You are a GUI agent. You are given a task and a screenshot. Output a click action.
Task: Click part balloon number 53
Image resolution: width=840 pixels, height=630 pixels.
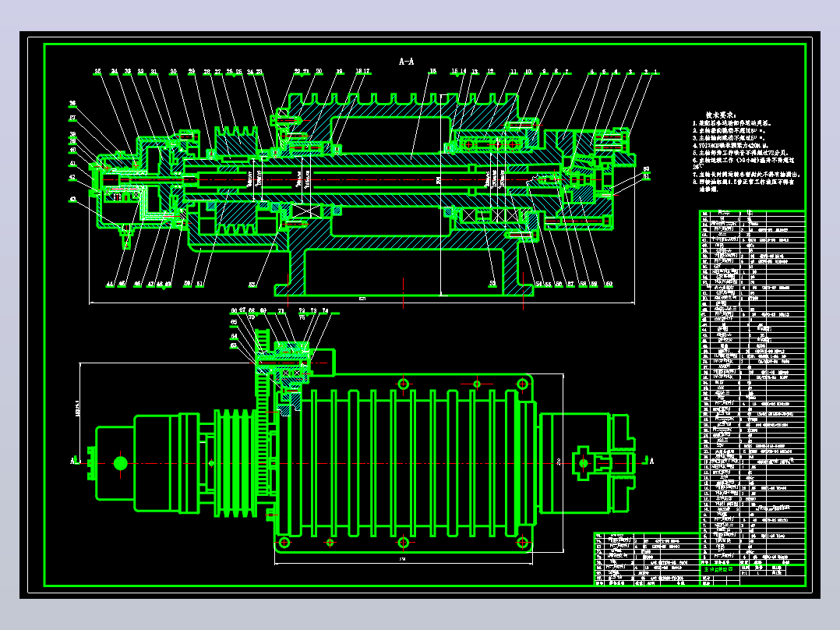pyautogui.click(x=492, y=284)
